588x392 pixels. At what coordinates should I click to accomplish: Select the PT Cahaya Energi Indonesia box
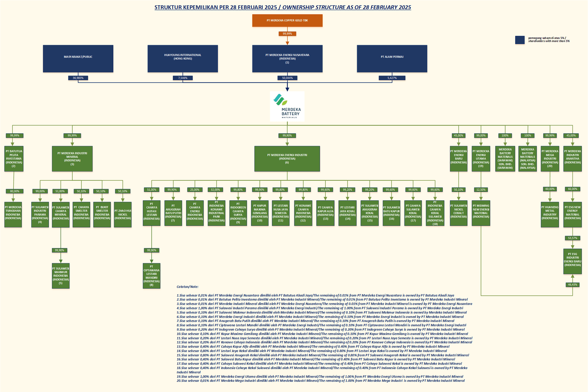(x=195, y=213)
